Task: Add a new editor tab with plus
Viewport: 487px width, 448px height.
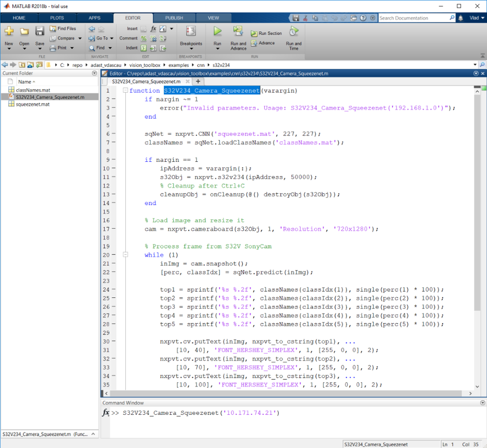Action: pyautogui.click(x=198, y=81)
